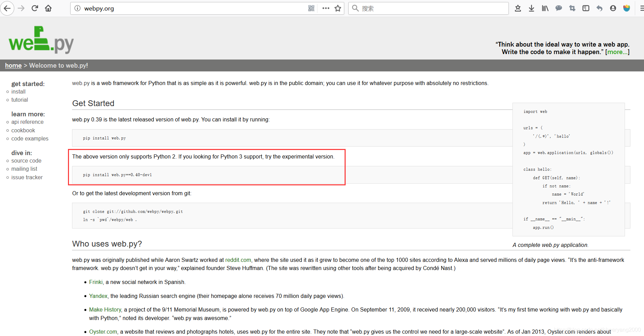Go to the cookbook page
The width and height of the screenshot is (644, 336).
pos(23,130)
